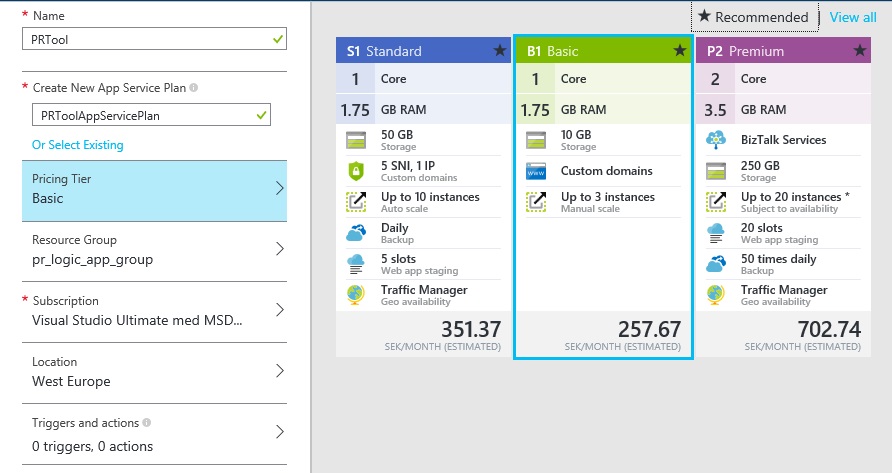Click the Daily Backup cloud icon

coord(357,233)
